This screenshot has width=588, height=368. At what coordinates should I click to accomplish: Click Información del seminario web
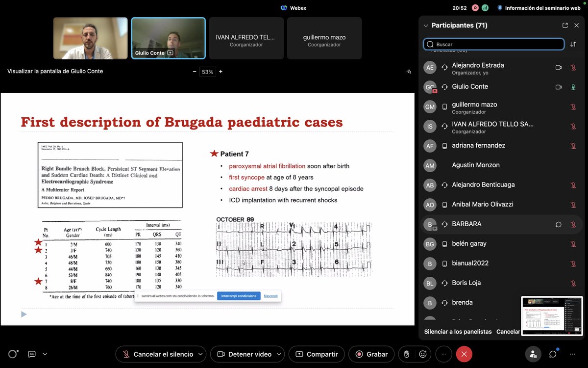[539, 8]
